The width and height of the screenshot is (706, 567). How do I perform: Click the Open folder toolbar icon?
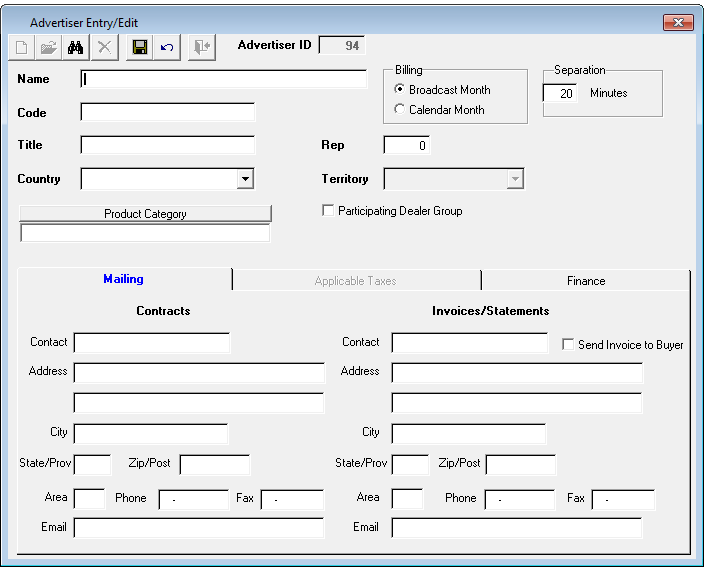[48, 47]
